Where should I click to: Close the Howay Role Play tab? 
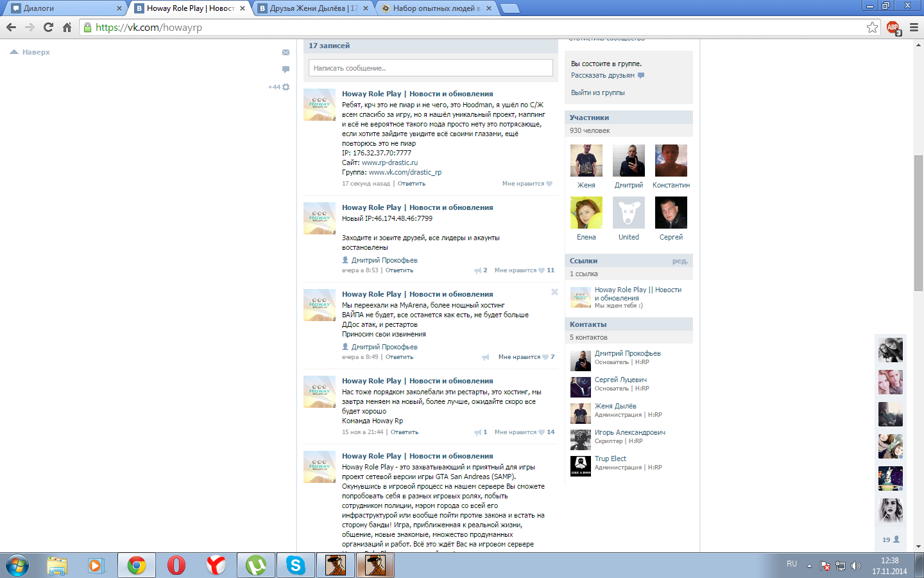tap(243, 8)
